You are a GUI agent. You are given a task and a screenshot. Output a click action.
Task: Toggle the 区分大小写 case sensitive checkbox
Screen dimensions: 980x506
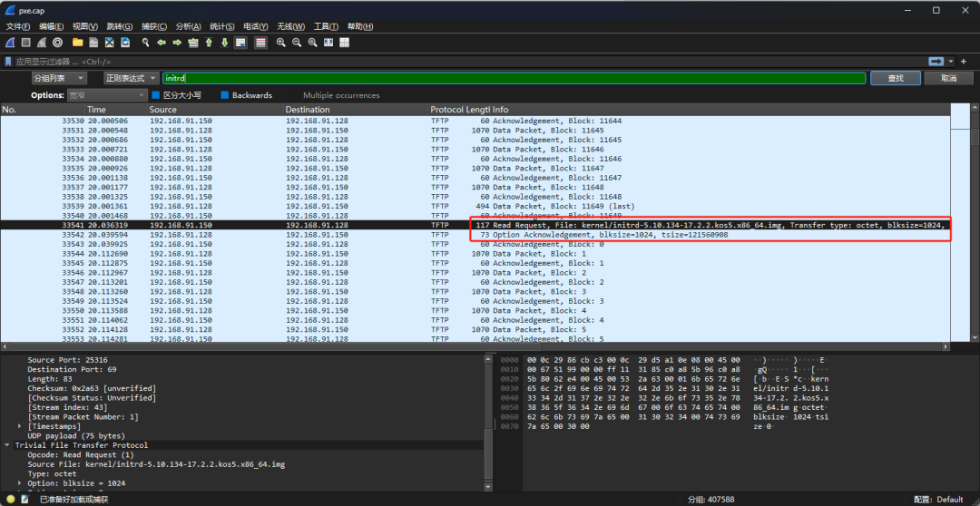point(157,95)
